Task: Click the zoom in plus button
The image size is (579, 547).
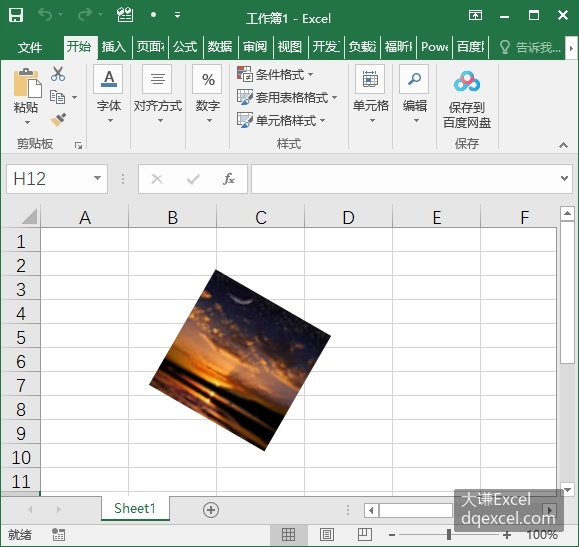Action: [507, 534]
